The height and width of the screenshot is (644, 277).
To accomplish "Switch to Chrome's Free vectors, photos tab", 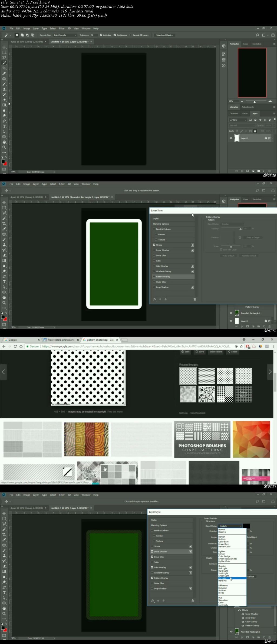I will tap(61, 340).
